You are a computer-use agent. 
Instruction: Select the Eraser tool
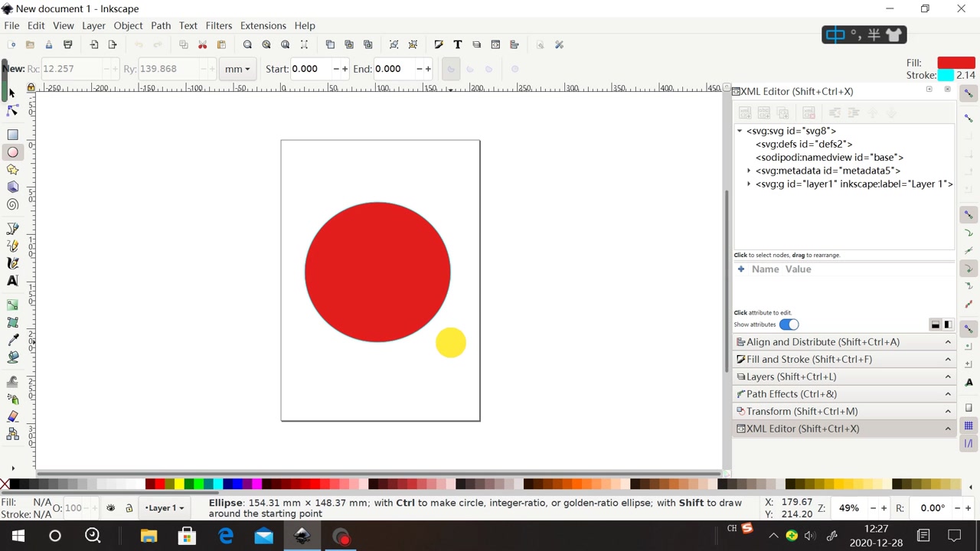[12, 417]
